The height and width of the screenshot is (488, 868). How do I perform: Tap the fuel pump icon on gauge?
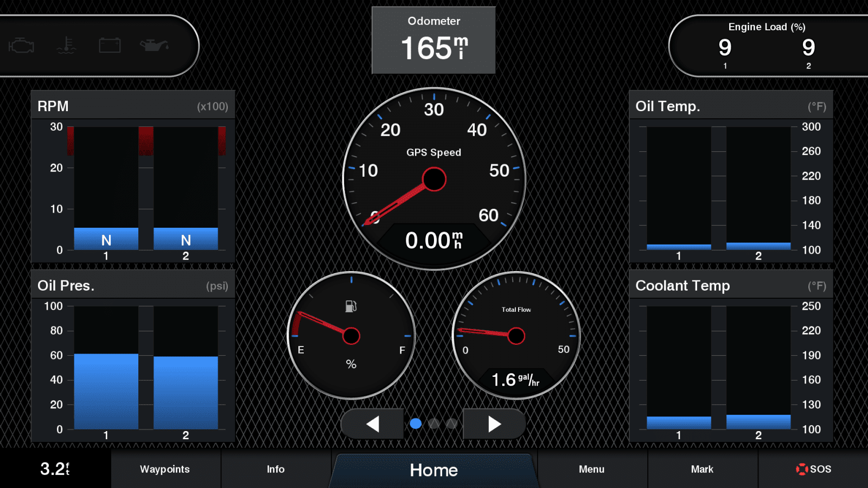click(351, 306)
